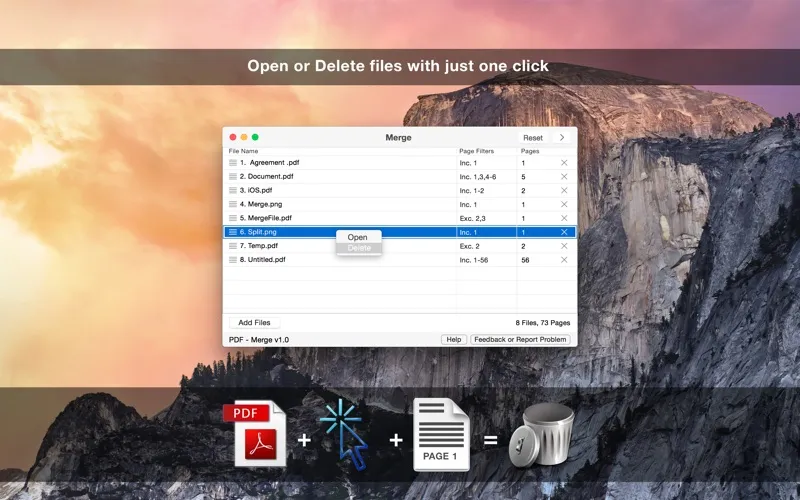
Task: Click the X icon for Document.pdf
Action: coord(563,176)
